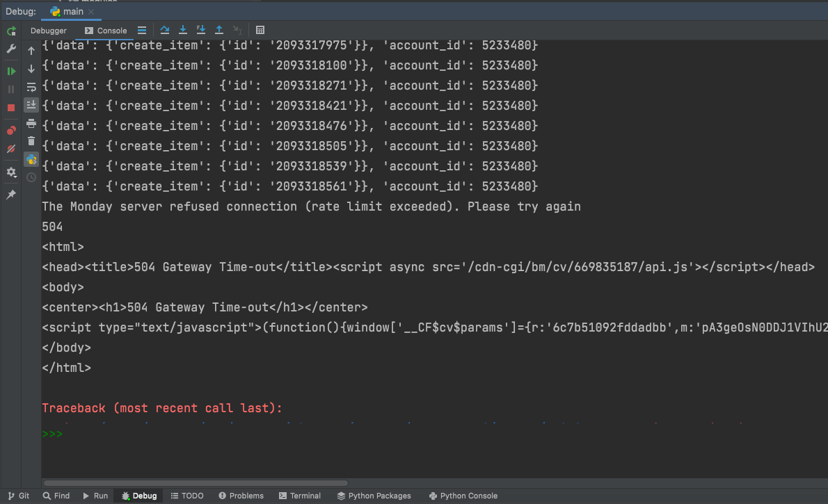The image size is (828, 504).
Task: Close the main debug tab
Action: (91, 12)
